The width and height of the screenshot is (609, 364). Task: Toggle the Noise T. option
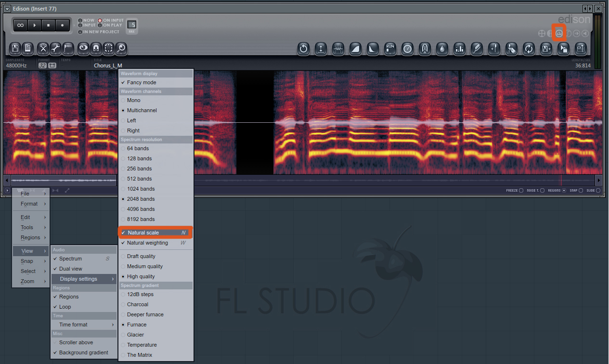535,191
